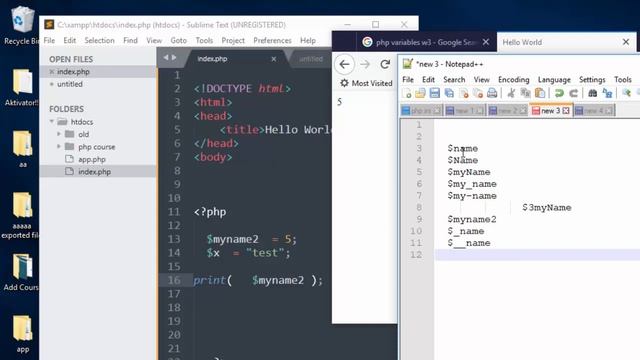
Task: Switch to new 4 tab in Notepad++
Action: tap(594, 111)
